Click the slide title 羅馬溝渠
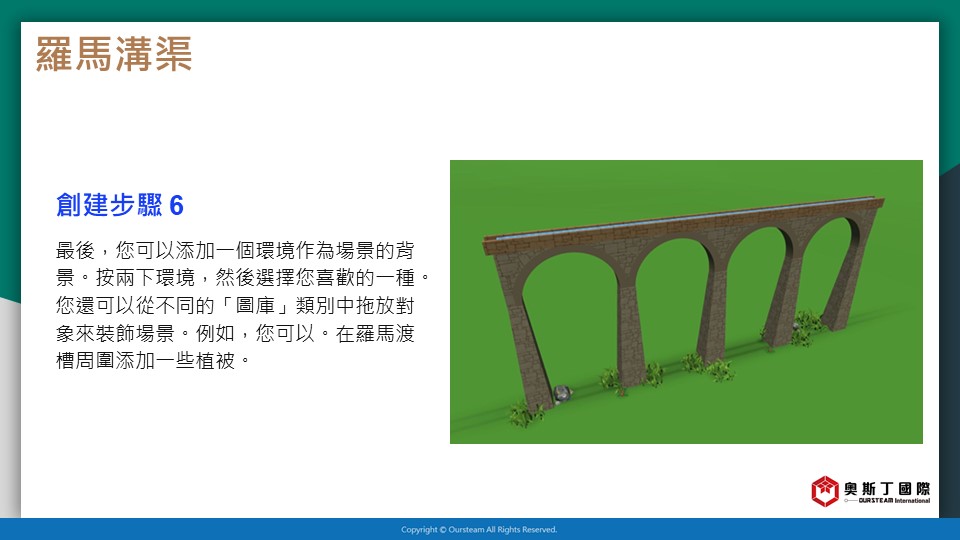Screen dimensions: 960x540 point(114,54)
